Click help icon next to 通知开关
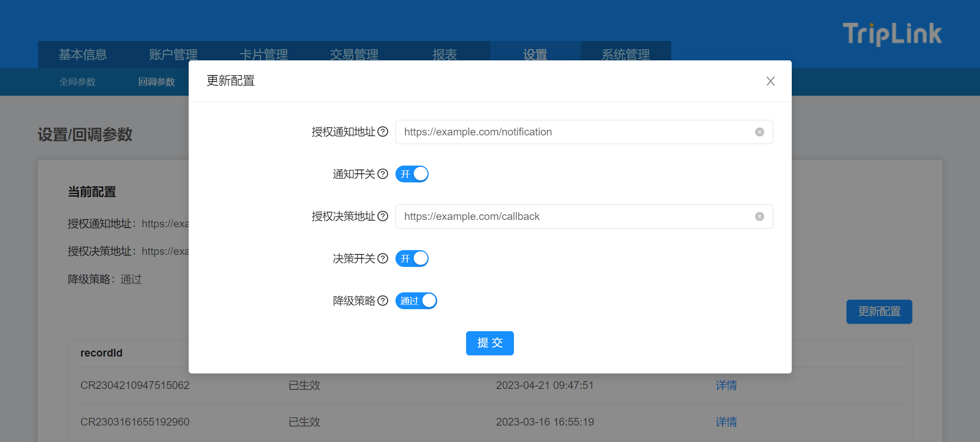The image size is (980, 442). pos(383,174)
